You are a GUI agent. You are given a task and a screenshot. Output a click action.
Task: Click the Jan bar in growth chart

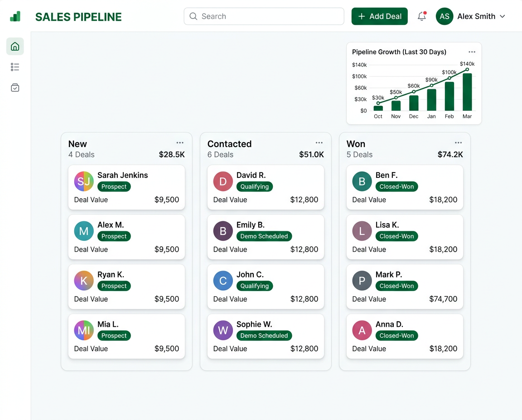point(431,100)
